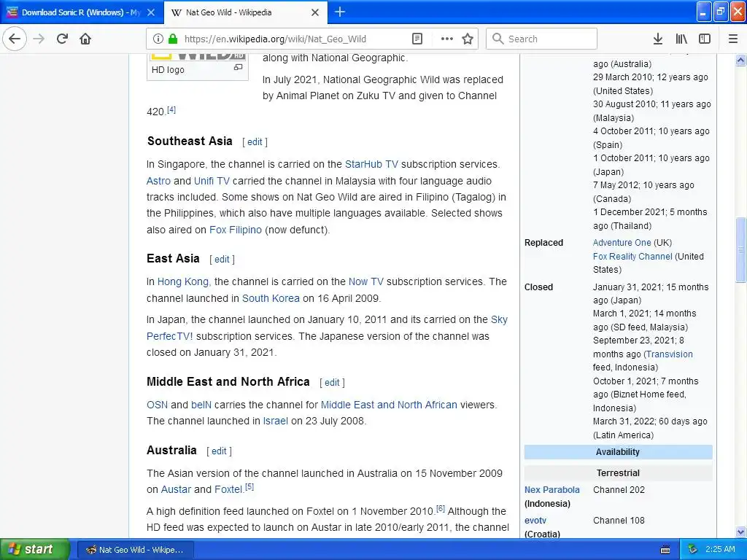
Task: Edit the Southeast Asia section
Action: click(x=255, y=142)
